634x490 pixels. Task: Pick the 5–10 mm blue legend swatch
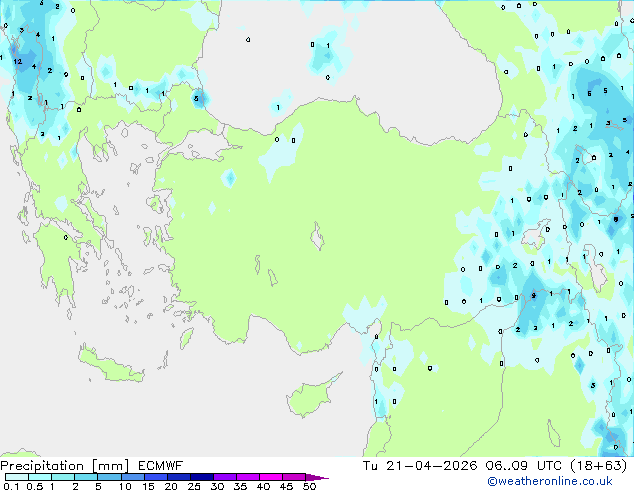[109, 477]
